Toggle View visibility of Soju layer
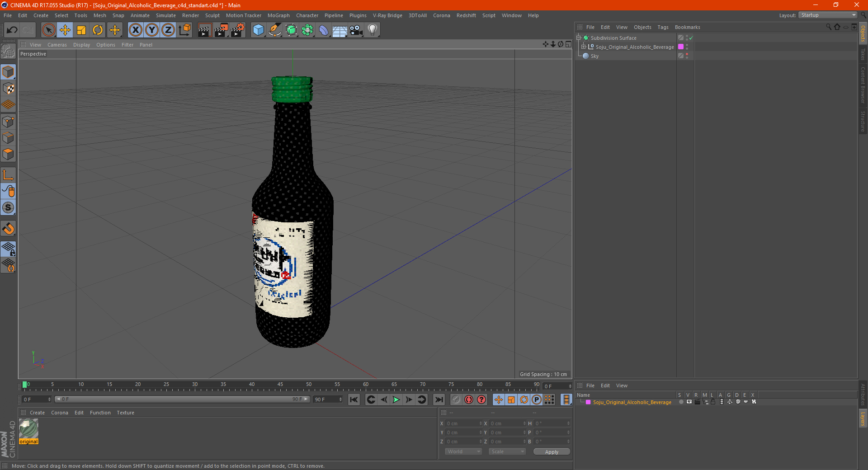This screenshot has width=868, height=470. coord(689,402)
